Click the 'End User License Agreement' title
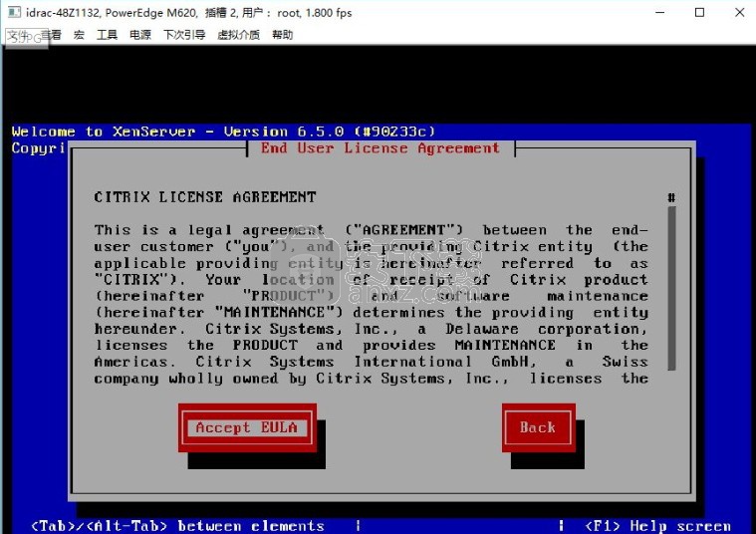 tap(380, 148)
